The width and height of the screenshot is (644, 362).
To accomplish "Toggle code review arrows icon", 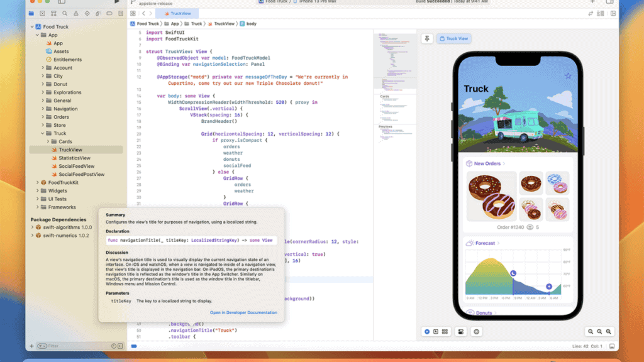I will pyautogui.click(x=591, y=14).
